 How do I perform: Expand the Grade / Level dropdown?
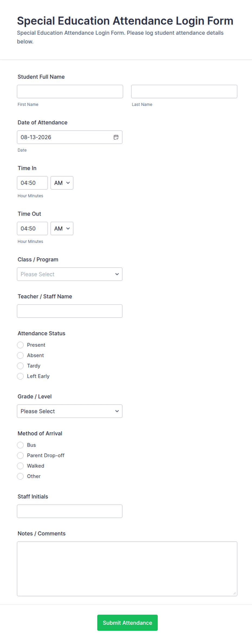coord(70,411)
